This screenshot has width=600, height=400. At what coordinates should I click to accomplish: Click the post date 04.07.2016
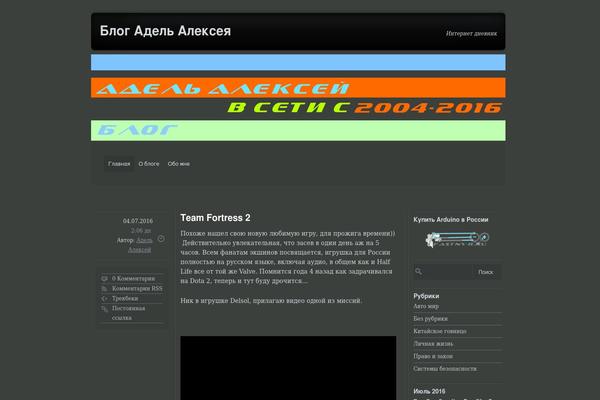138,221
